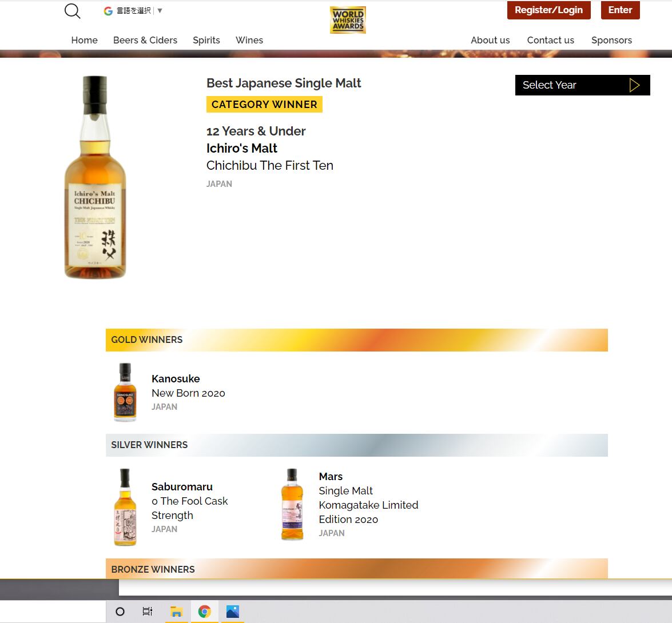Image resolution: width=672 pixels, height=623 pixels.
Task: Click the Saburomaru bottle thumbnail
Action: [x=125, y=507]
